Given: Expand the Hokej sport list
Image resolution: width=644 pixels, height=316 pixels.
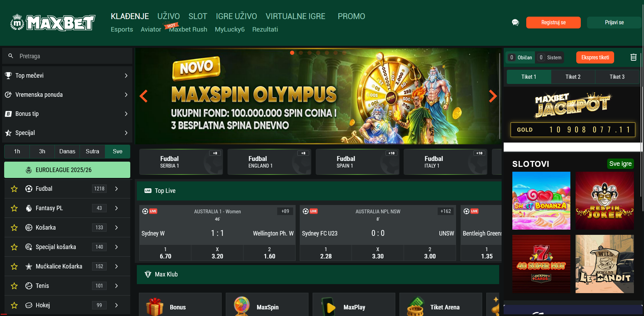Looking at the screenshot, I should (116, 305).
